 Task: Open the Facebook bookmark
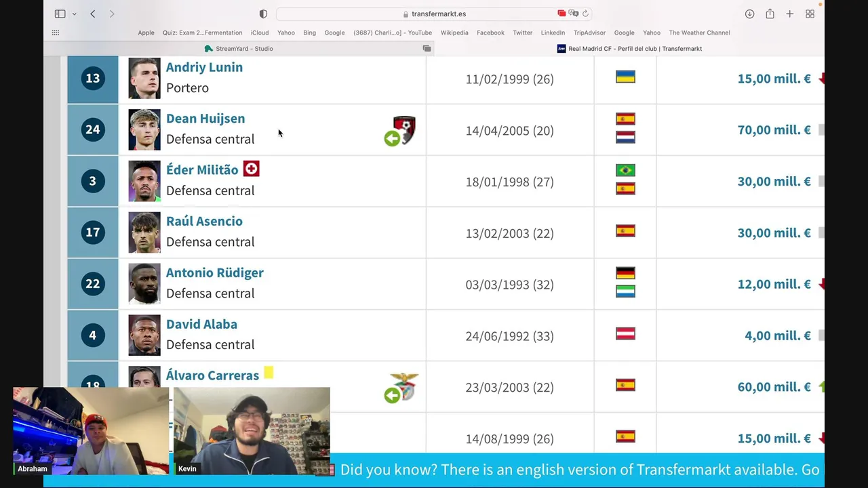point(490,33)
